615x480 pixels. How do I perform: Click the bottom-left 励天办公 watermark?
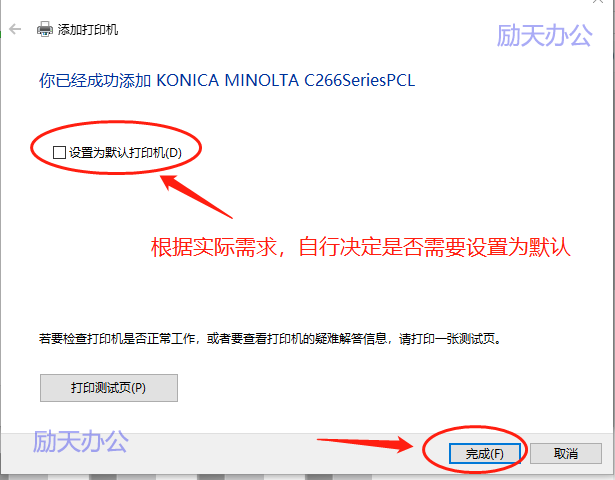[x=80, y=441]
